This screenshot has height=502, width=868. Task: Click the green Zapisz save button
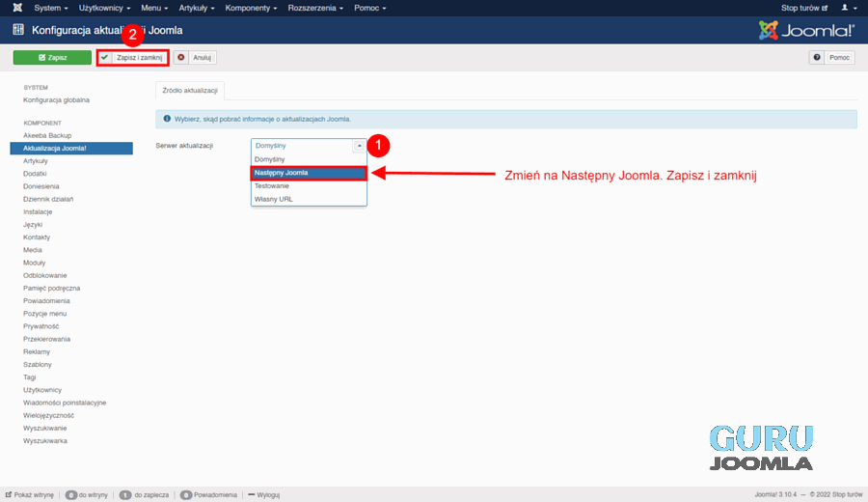click(x=53, y=57)
